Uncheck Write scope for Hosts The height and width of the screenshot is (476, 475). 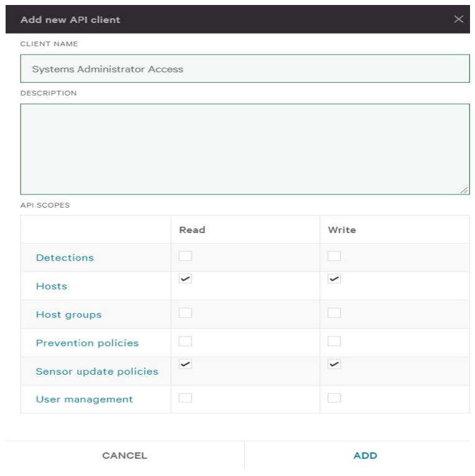334,279
